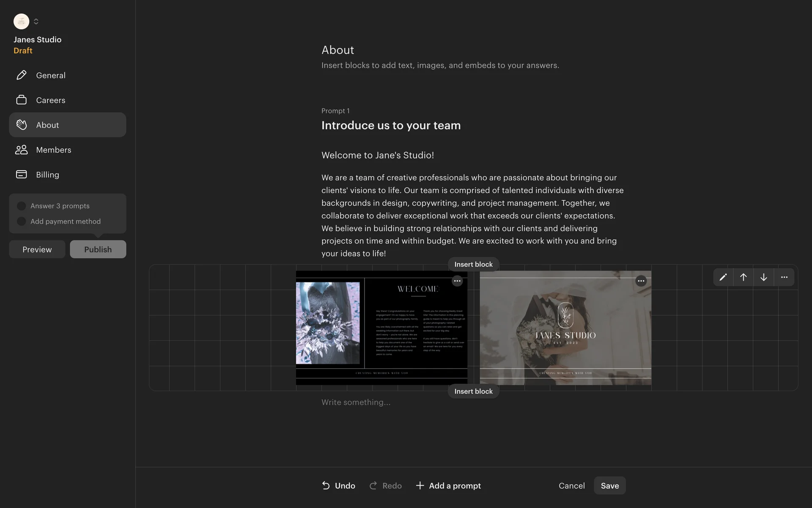Click the pencil edit block icon
The height and width of the screenshot is (508, 812).
[723, 277]
